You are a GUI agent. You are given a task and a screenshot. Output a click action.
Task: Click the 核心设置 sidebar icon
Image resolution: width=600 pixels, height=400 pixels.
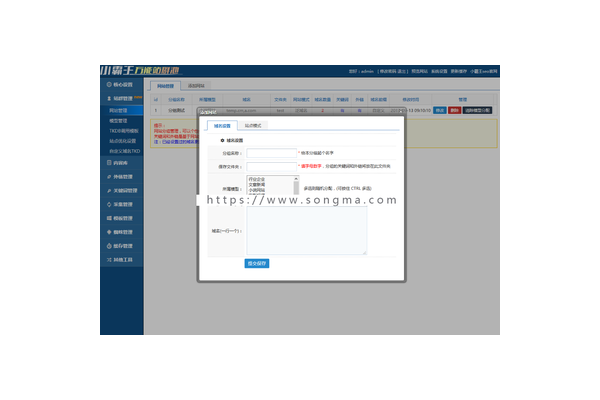pos(107,85)
